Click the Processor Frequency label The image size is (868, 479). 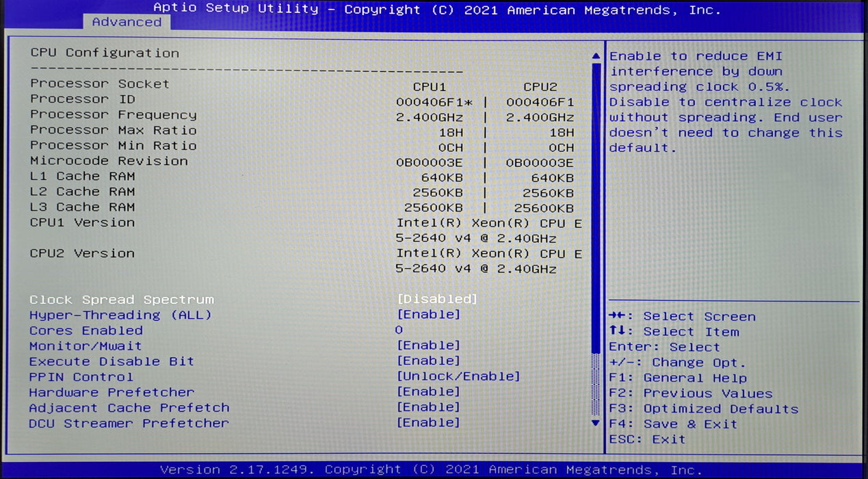point(114,115)
